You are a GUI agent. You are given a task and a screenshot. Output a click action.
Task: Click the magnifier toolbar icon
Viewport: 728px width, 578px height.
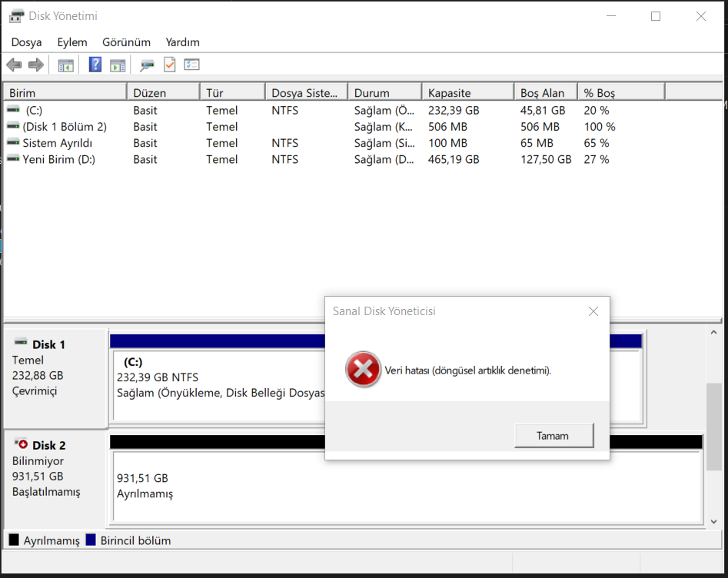click(146, 65)
